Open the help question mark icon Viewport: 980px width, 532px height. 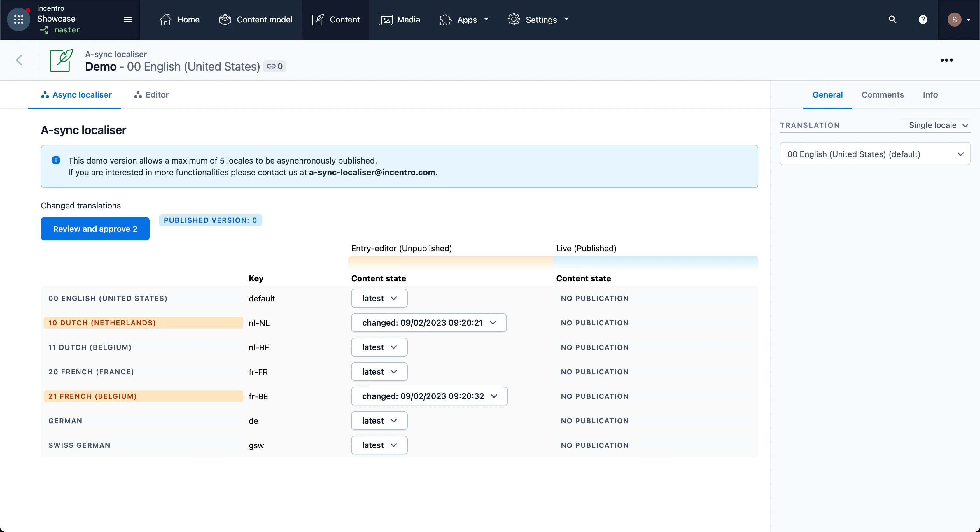923,20
